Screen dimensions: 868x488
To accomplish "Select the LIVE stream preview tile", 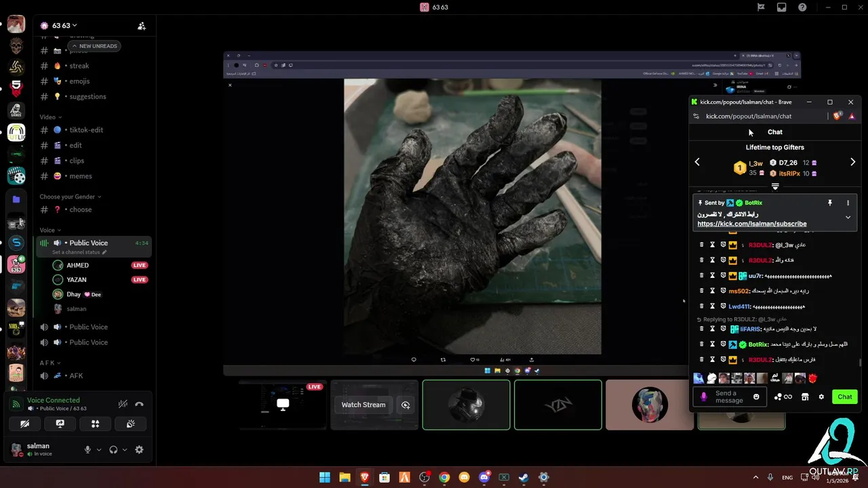I will coord(283,405).
